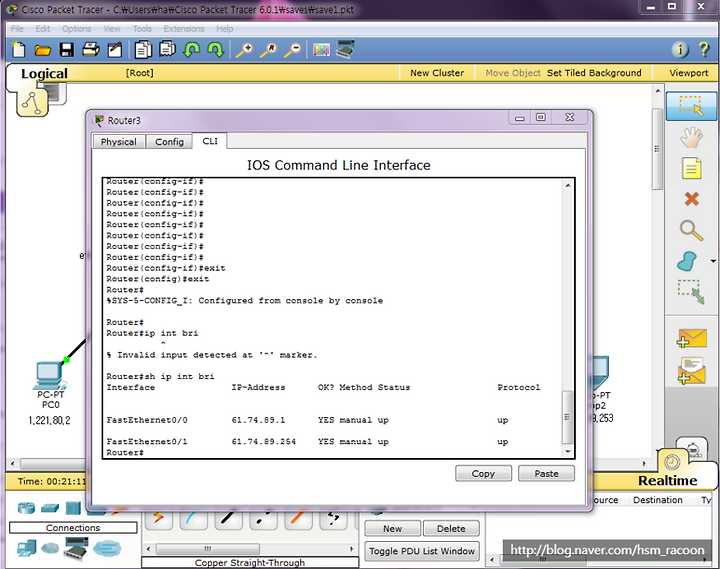
Task: Switch to the Realtime mode tab
Action: (x=667, y=480)
